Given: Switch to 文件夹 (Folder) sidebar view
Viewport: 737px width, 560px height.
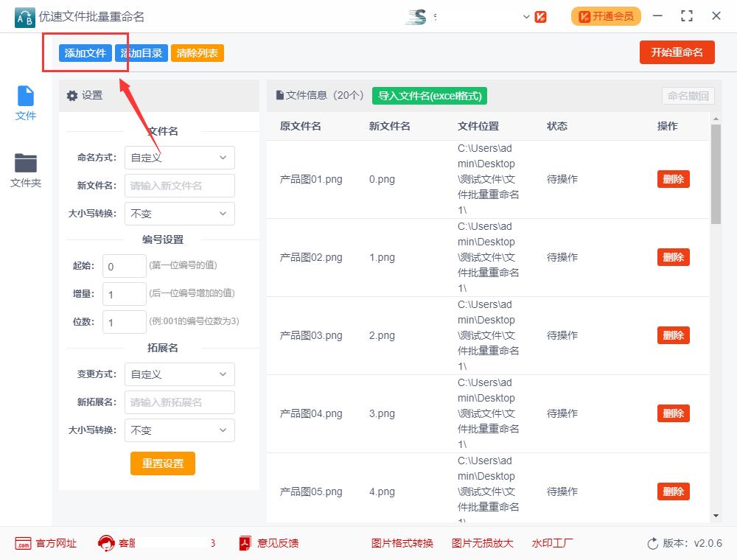Looking at the screenshot, I should click(25, 167).
